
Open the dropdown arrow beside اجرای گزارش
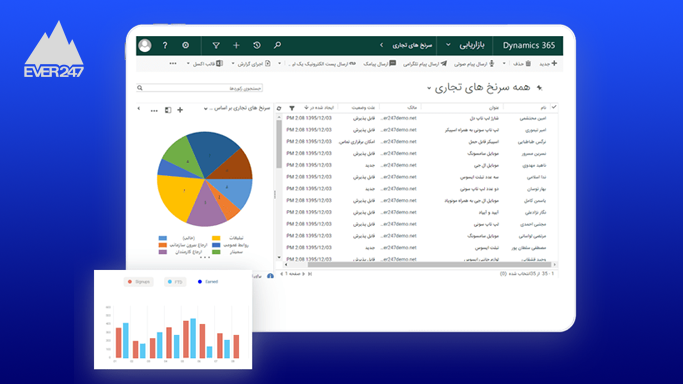(233, 64)
